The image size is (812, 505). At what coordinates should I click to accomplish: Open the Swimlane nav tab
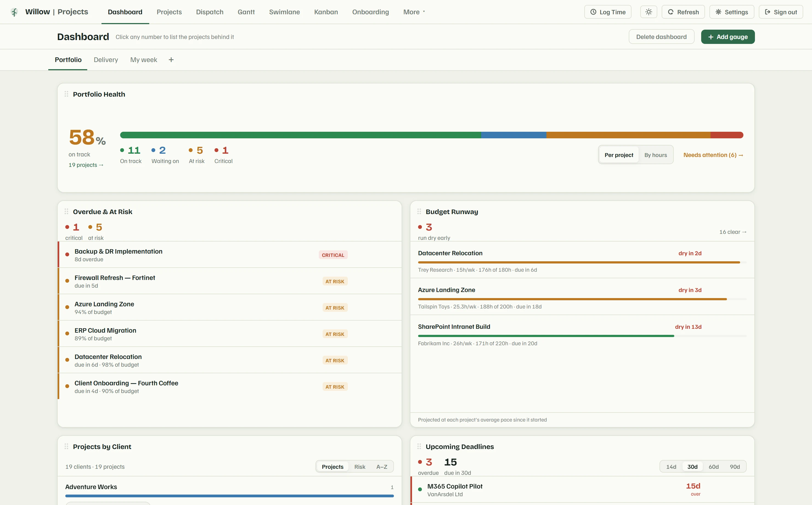point(284,12)
